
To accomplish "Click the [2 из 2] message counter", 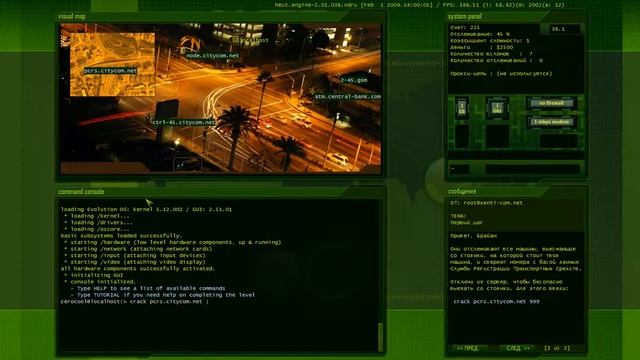I will point(557,348).
